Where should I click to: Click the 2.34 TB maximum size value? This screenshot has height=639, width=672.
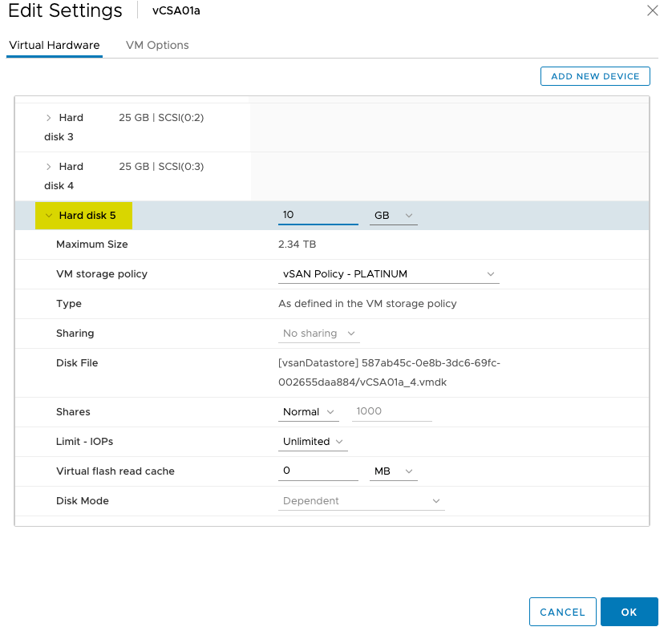297,245
